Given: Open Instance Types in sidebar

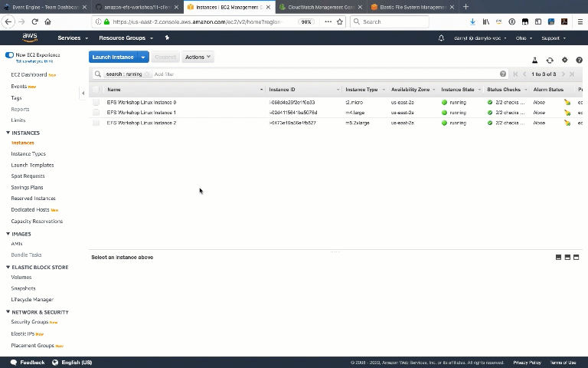Looking at the screenshot, I should [x=28, y=153].
